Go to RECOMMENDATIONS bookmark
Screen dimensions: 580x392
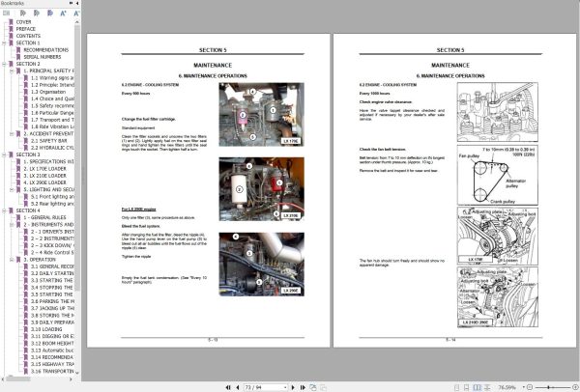pos(46,50)
